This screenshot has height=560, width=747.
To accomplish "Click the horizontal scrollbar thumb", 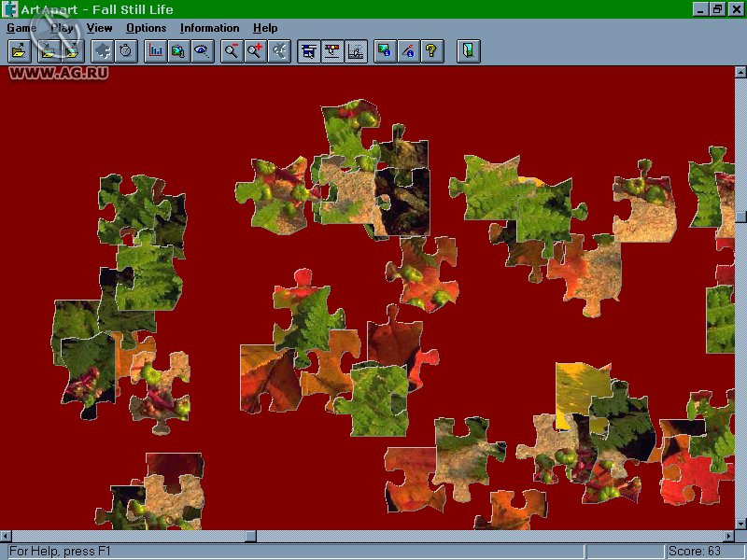I will click(x=251, y=536).
